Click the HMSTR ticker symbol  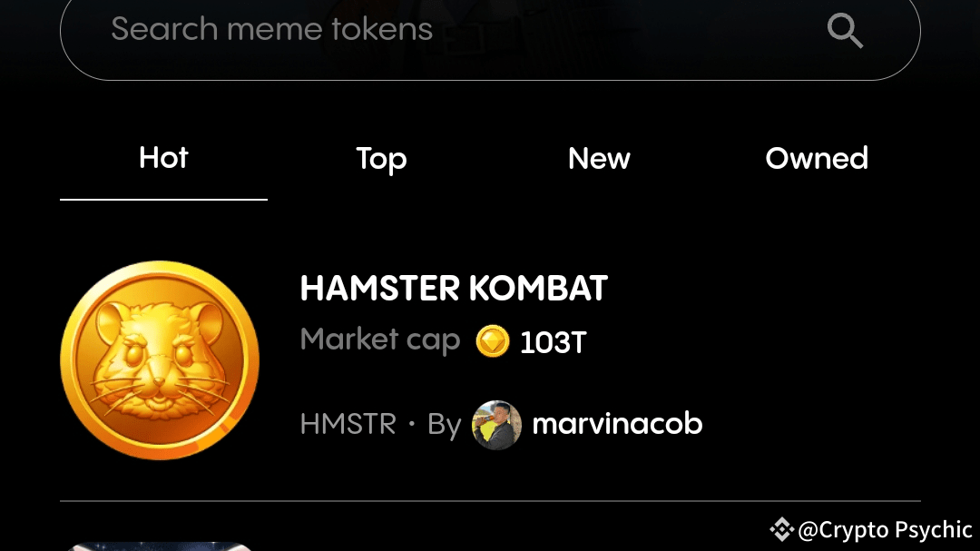pos(348,424)
